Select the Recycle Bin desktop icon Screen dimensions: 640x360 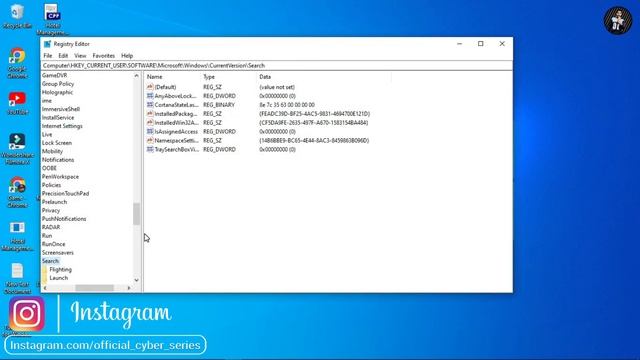coord(17,16)
